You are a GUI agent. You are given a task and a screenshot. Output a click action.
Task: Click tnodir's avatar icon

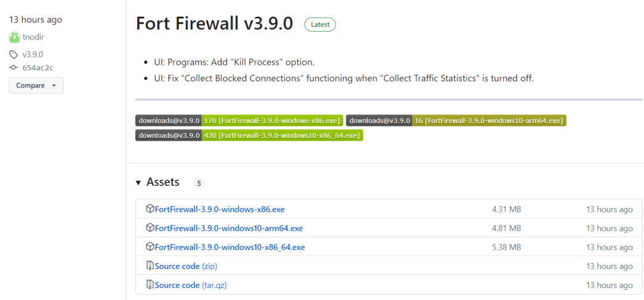point(14,38)
